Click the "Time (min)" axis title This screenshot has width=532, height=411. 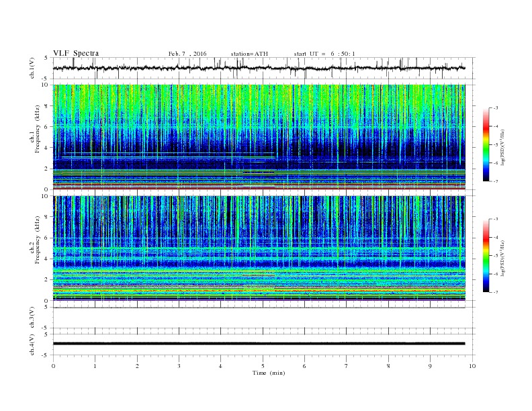coord(269,373)
